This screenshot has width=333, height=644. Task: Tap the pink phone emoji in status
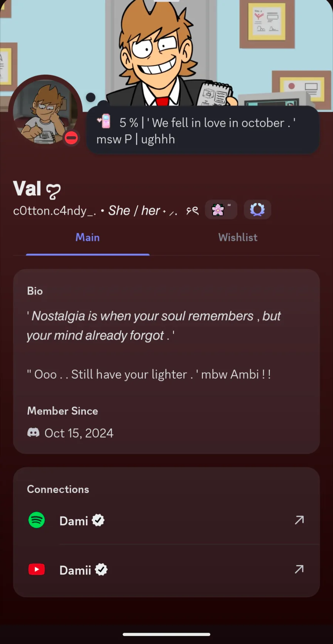coord(105,121)
